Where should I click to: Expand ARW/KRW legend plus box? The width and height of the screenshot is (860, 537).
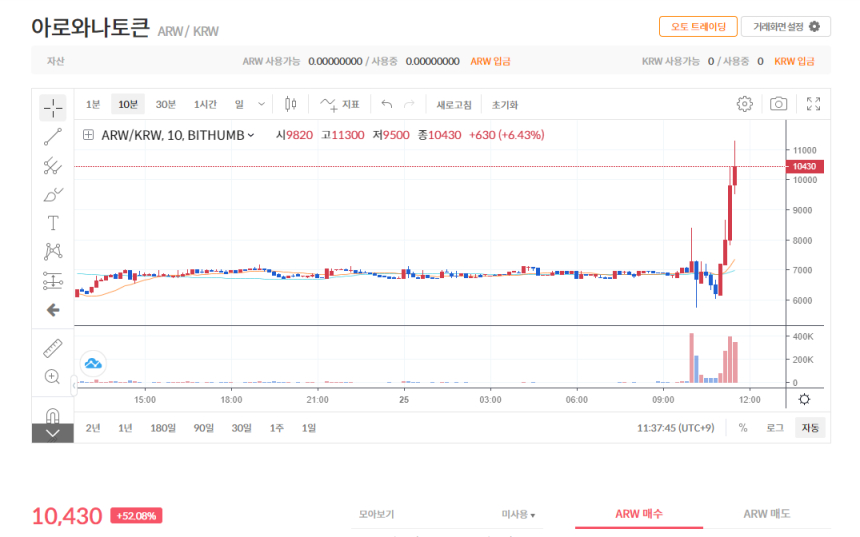click(x=89, y=135)
